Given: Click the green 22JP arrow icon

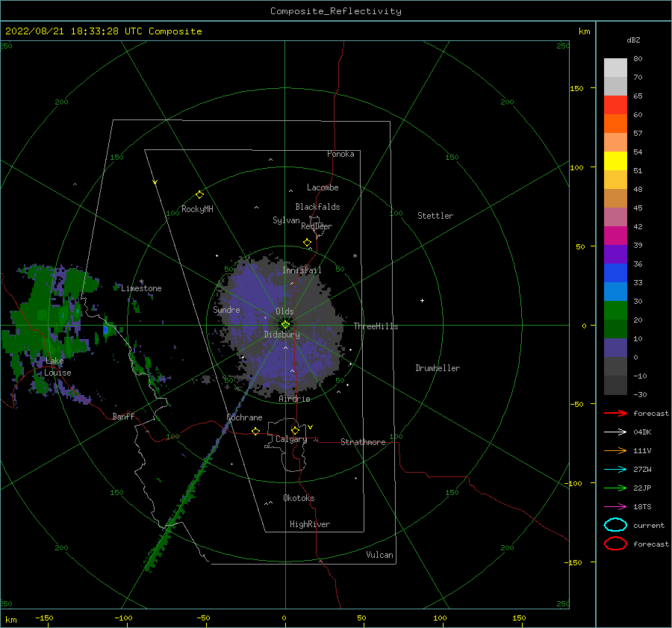Looking at the screenshot, I should coord(615,488).
